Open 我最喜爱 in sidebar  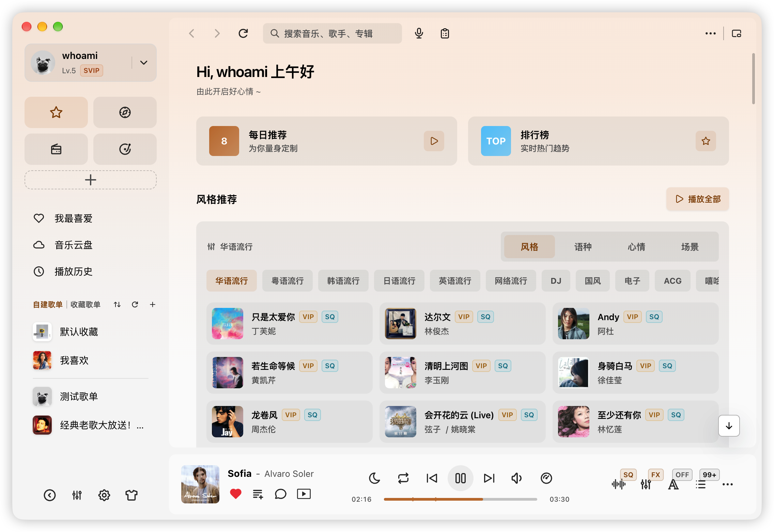[x=91, y=218]
